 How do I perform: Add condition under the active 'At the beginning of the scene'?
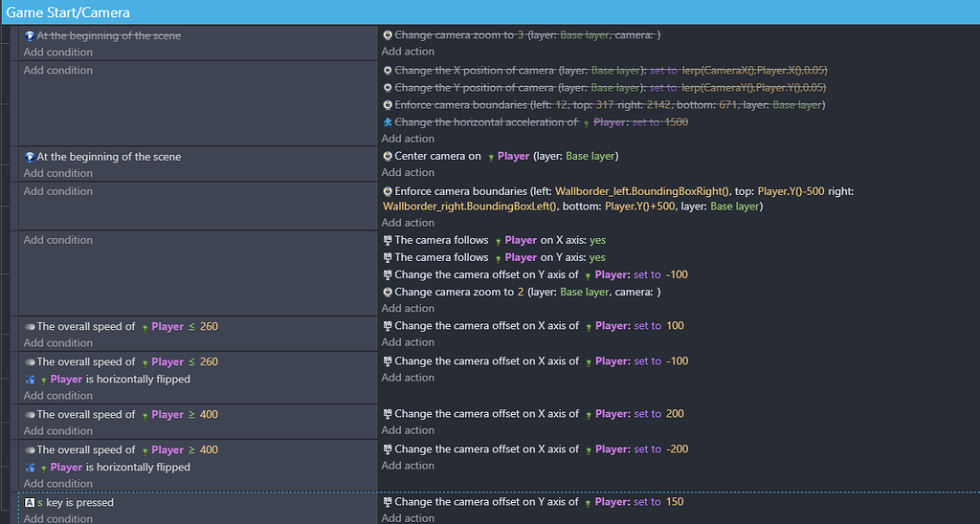click(x=58, y=173)
